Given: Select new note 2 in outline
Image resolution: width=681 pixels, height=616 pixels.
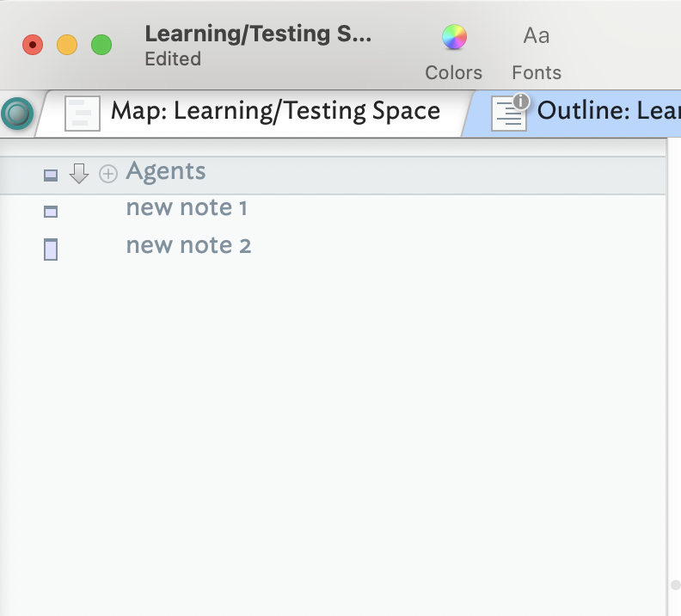Looking at the screenshot, I should 188,246.
